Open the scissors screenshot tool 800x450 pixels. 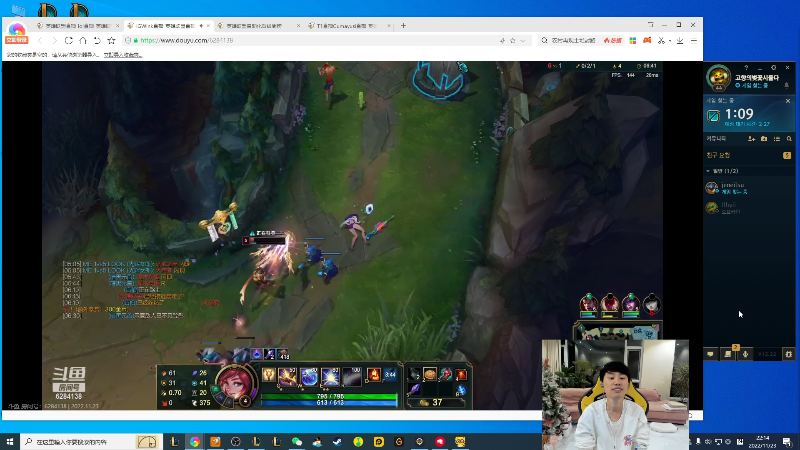tap(661, 40)
